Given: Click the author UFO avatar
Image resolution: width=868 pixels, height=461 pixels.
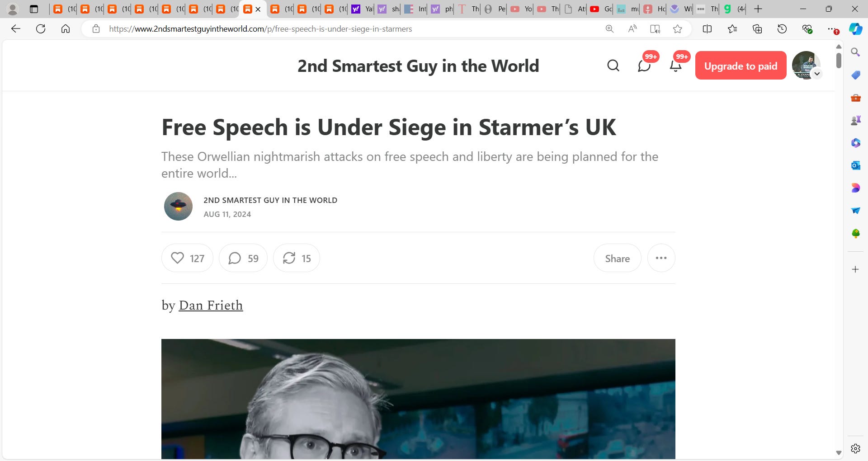Looking at the screenshot, I should (x=178, y=207).
